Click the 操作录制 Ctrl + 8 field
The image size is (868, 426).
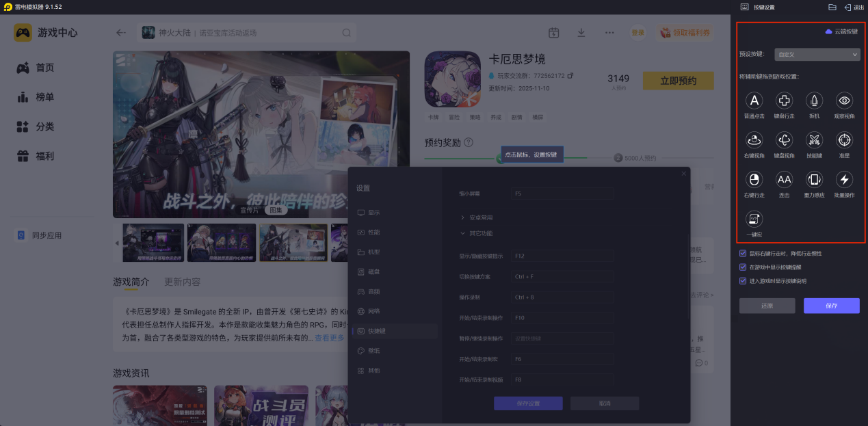[563, 297]
